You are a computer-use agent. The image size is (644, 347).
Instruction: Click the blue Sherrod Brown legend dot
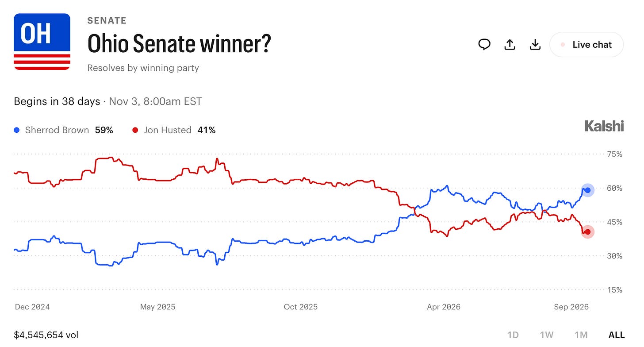(17, 130)
